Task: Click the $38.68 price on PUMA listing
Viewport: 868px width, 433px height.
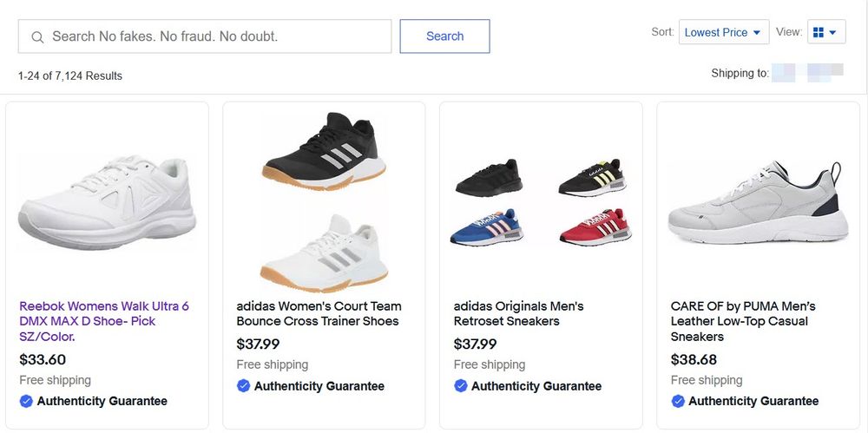Action: point(694,359)
